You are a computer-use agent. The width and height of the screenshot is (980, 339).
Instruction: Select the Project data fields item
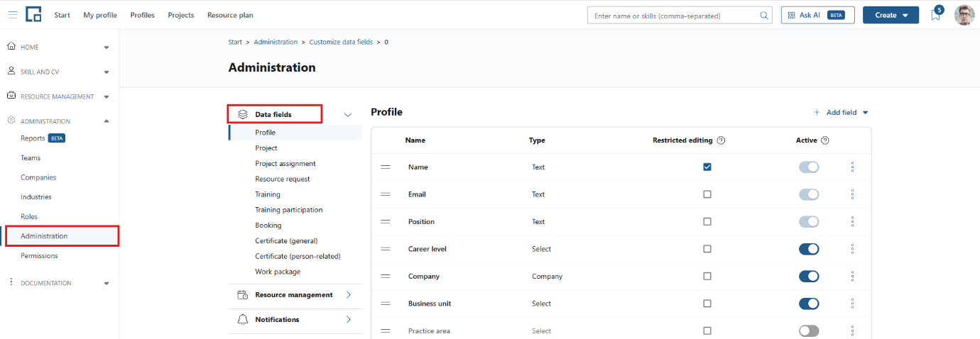266,148
